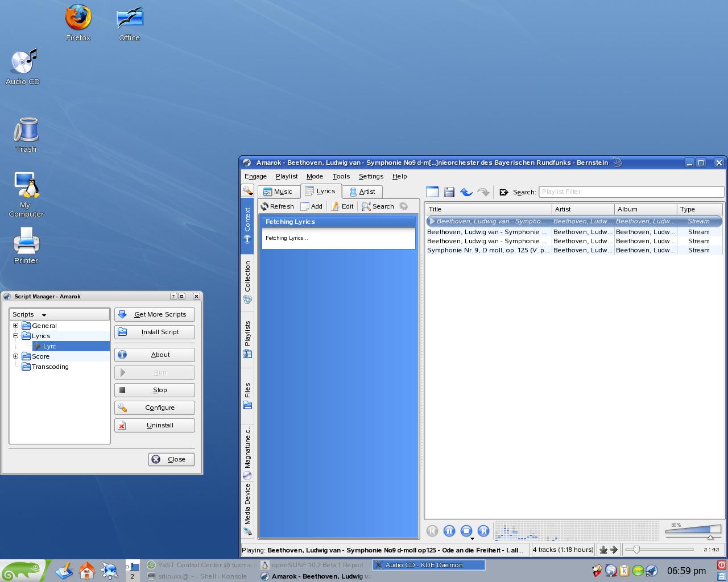Refresh the lyrics
728x582 pixels.
[x=278, y=206]
